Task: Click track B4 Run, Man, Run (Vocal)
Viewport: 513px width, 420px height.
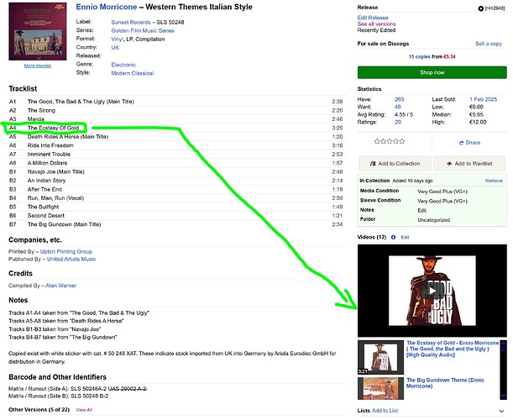Action: pos(55,198)
